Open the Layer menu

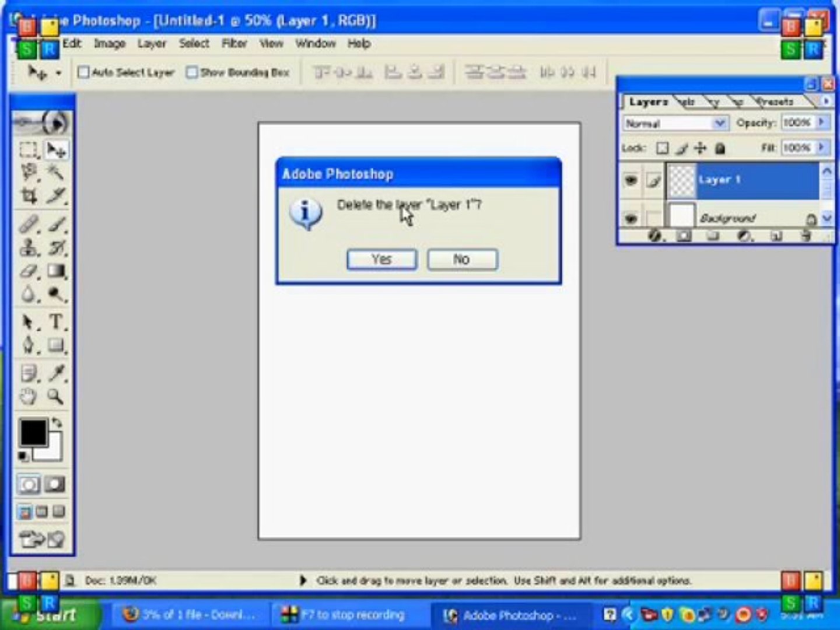point(152,43)
